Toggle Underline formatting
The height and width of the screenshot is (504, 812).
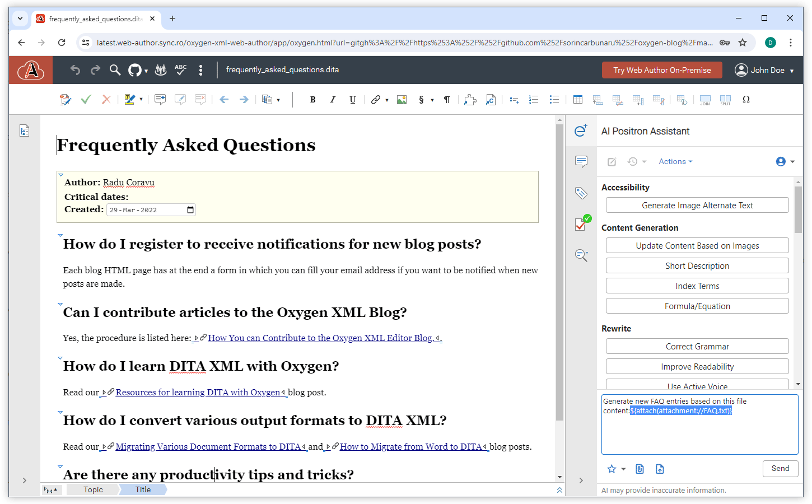click(352, 100)
